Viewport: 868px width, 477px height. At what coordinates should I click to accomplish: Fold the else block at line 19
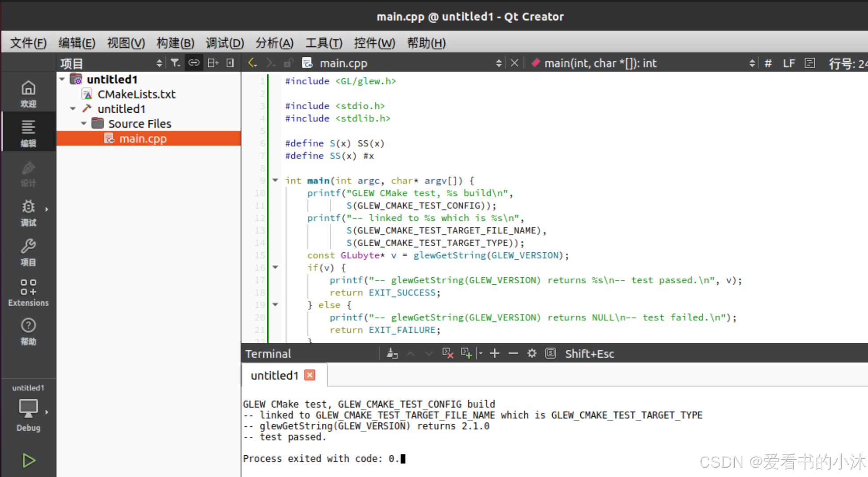pos(275,305)
